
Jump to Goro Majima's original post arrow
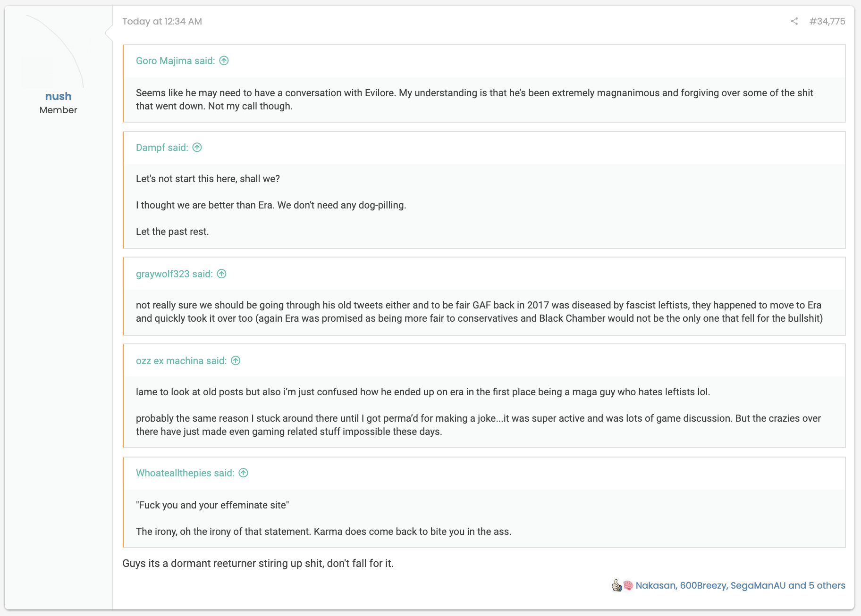[224, 60]
